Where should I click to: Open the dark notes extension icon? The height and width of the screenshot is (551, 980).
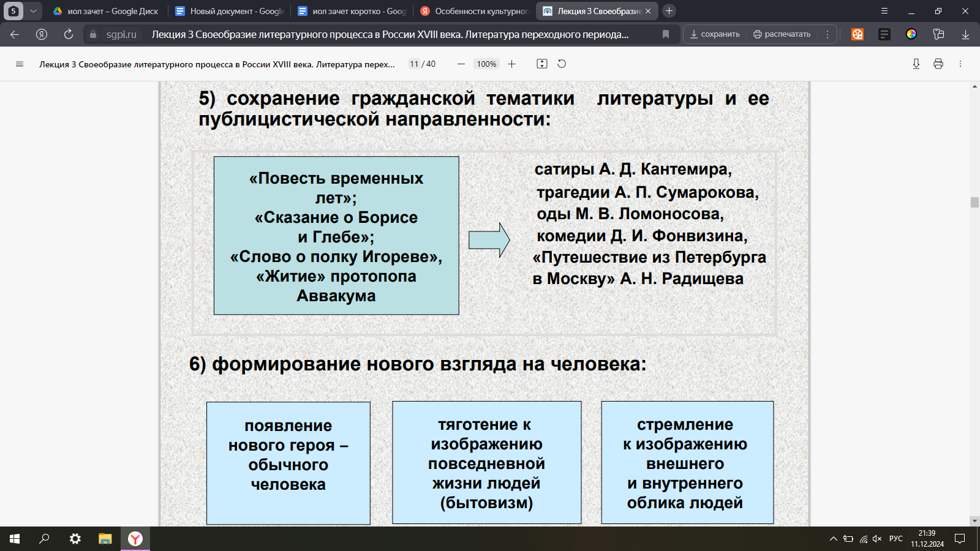(x=884, y=34)
